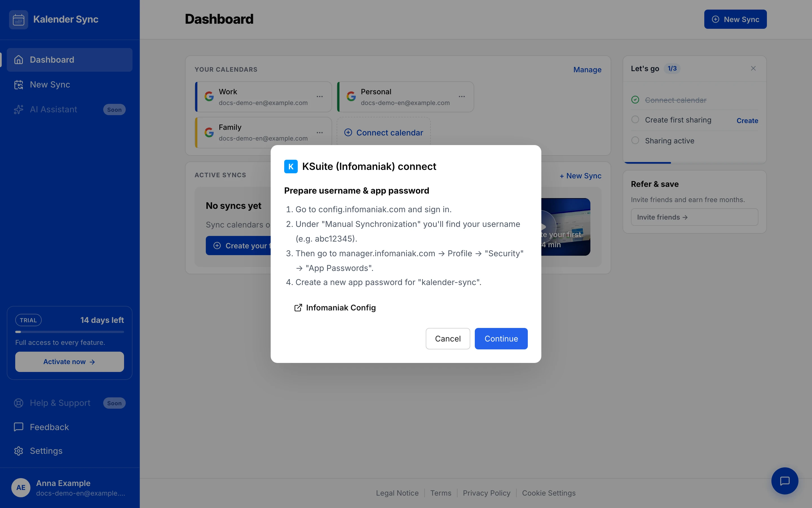Click the Dashboard home icon
Screen dimensions: 812x508
tap(19, 60)
